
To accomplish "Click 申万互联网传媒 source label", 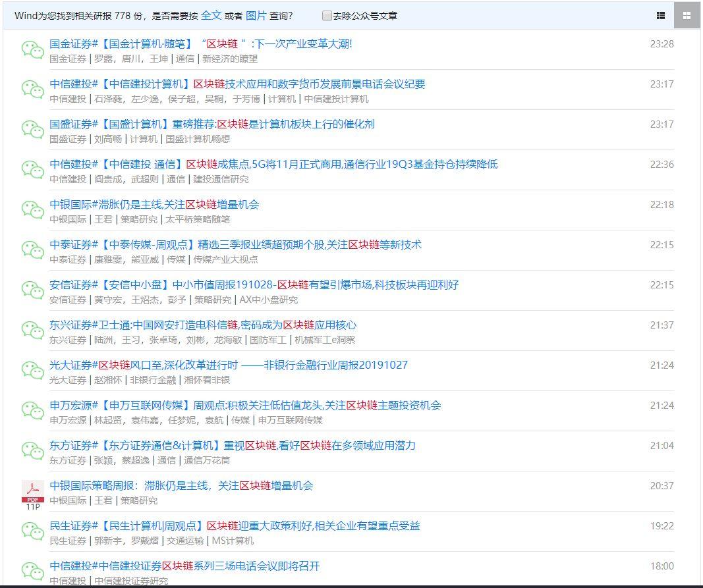I will 290,420.
